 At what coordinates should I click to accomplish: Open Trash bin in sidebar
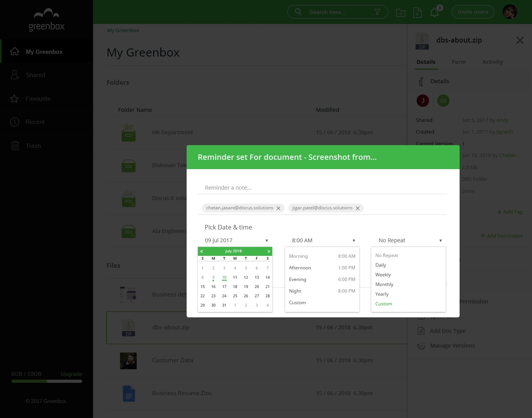[15, 146]
